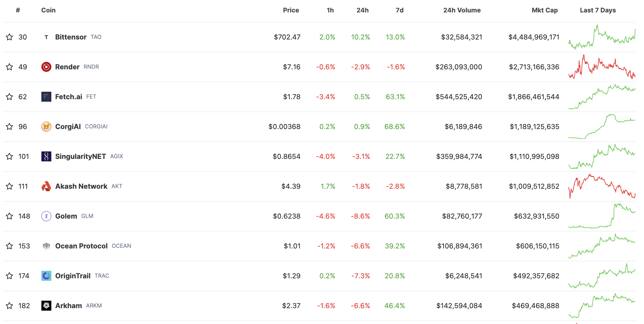View Bittensor 7-day sparkline chart

tap(602, 37)
